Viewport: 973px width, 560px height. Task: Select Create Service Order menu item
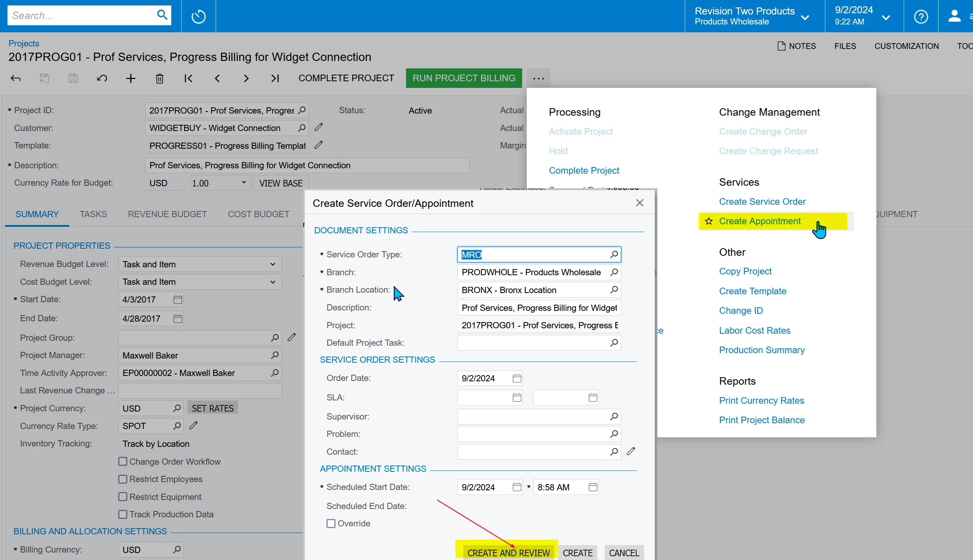[762, 202]
